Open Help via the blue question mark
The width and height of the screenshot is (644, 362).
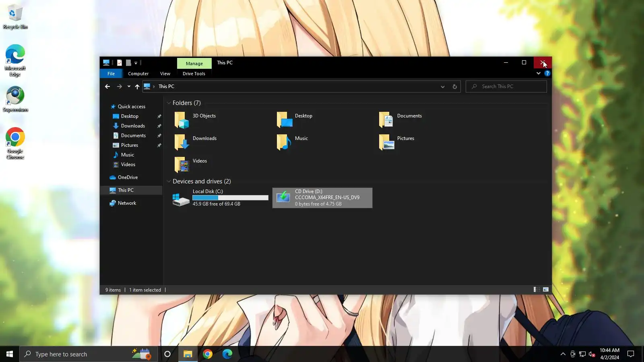click(x=547, y=73)
